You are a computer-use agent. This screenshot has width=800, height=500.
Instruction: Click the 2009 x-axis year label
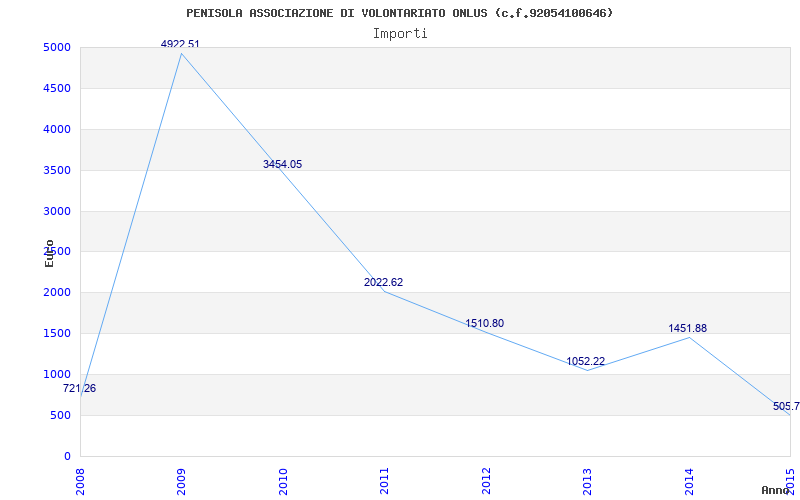click(181, 481)
